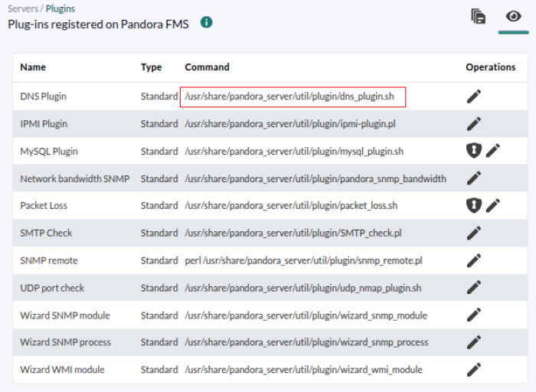The width and height of the screenshot is (536, 392).
Task: Edit the UDP port check pencil icon
Action: click(474, 288)
